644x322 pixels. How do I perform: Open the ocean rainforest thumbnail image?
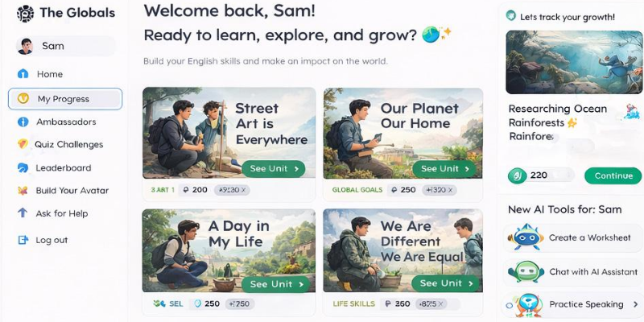tap(574, 62)
